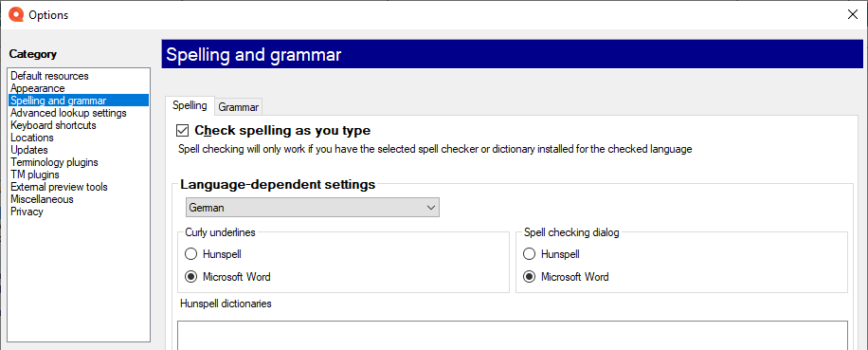Click the memoQ logo in the title bar

(16, 15)
